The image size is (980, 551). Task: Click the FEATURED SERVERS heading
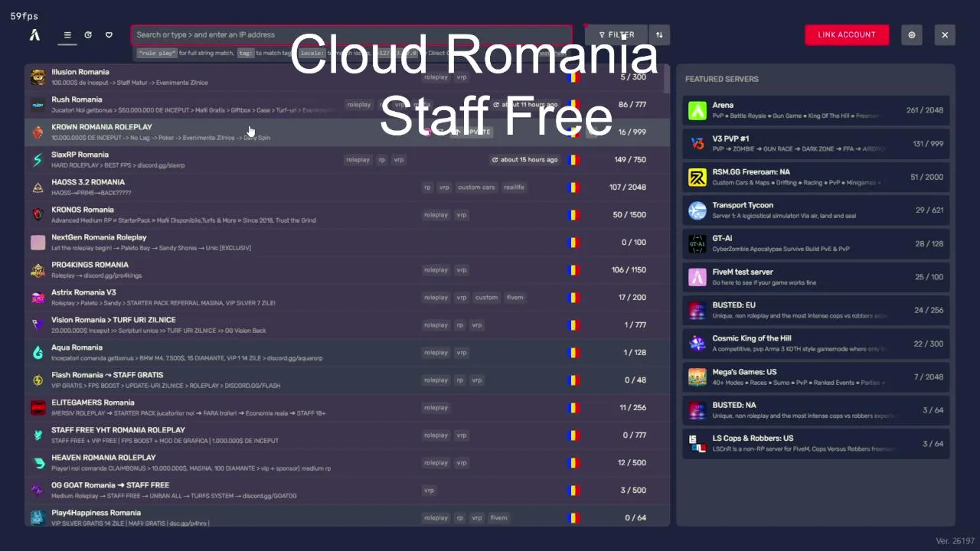722,79
